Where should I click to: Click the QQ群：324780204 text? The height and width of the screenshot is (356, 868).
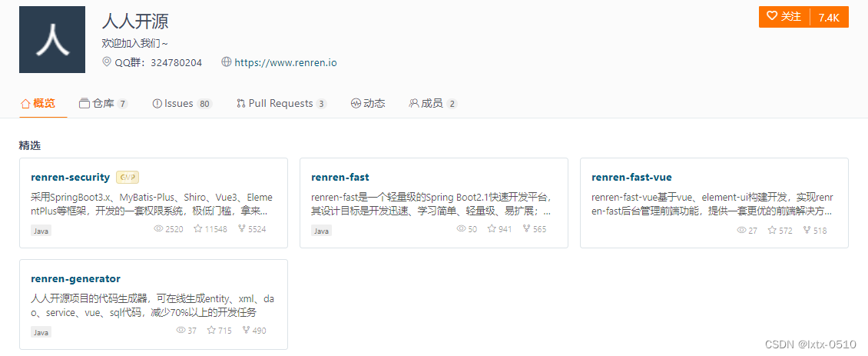[x=158, y=62]
